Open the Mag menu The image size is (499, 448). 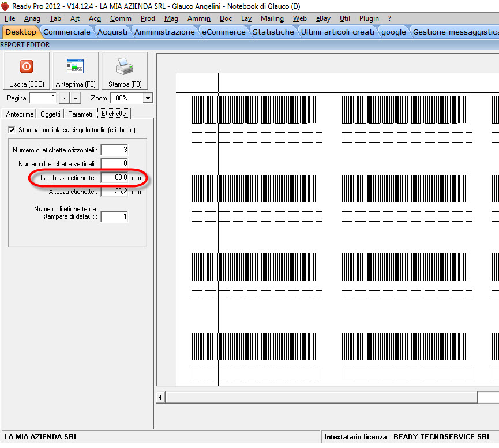point(171,18)
